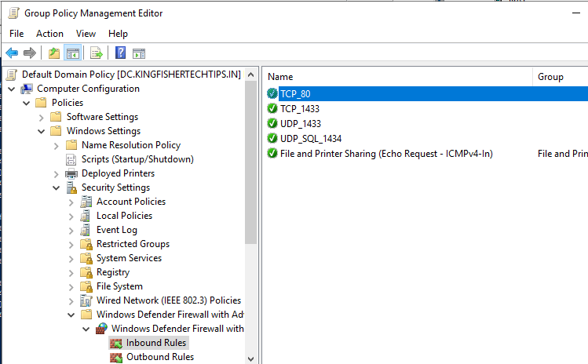
Task: Click the Wired Network Policies icon
Action: click(x=86, y=300)
